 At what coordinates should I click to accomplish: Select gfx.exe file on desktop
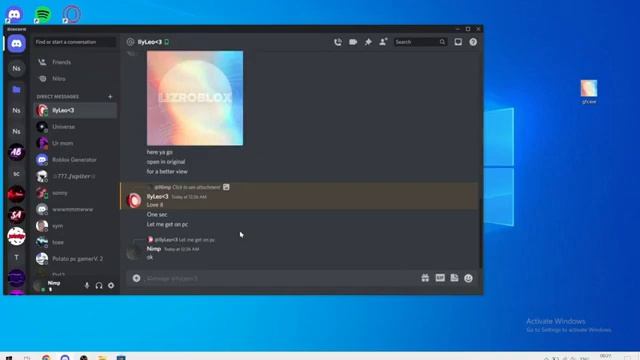click(589, 92)
